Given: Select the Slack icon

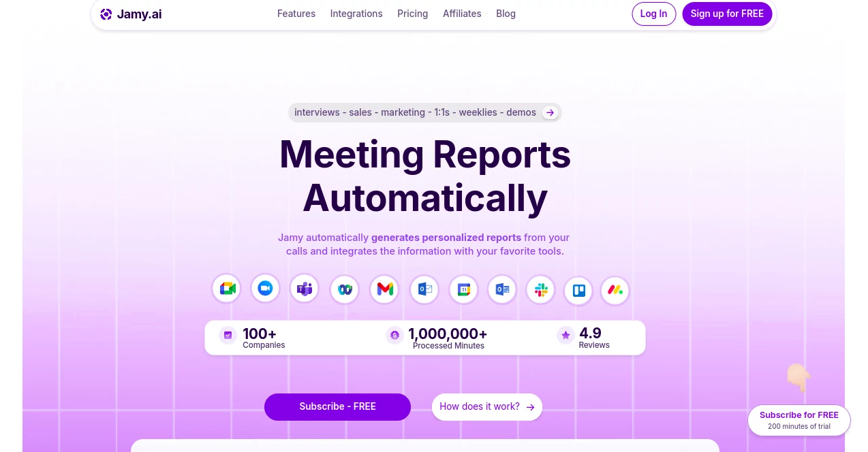Looking at the screenshot, I should (x=541, y=289).
